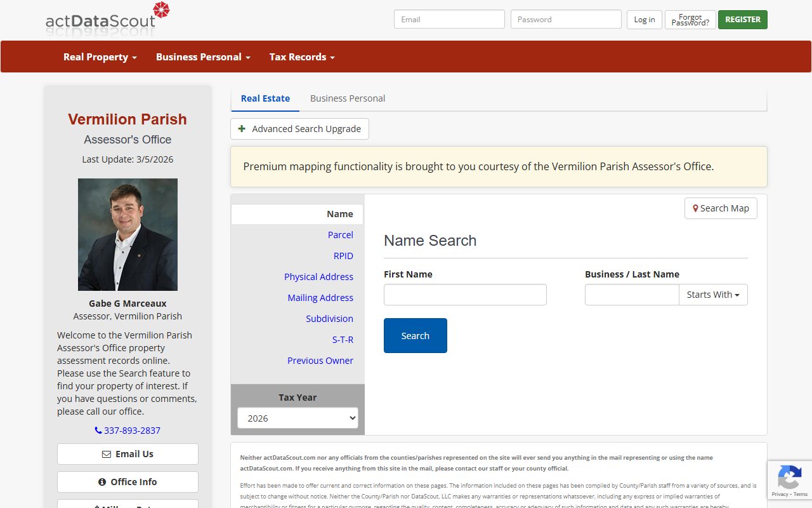This screenshot has height=508, width=812.
Task: Click the Forgot Password? button
Action: pos(690,20)
